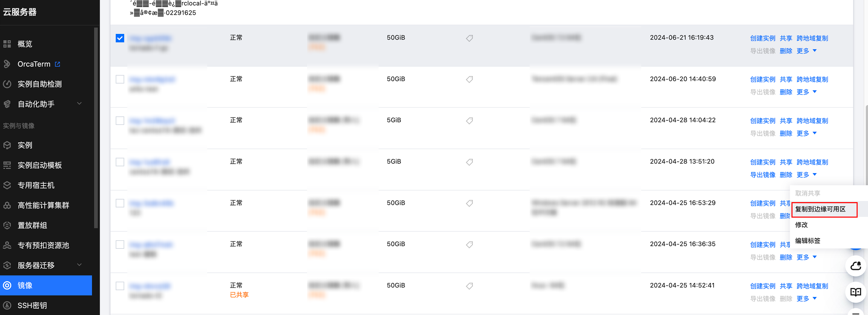This screenshot has height=315, width=868.
Task: Open the documentation book floating icon
Action: tap(856, 292)
